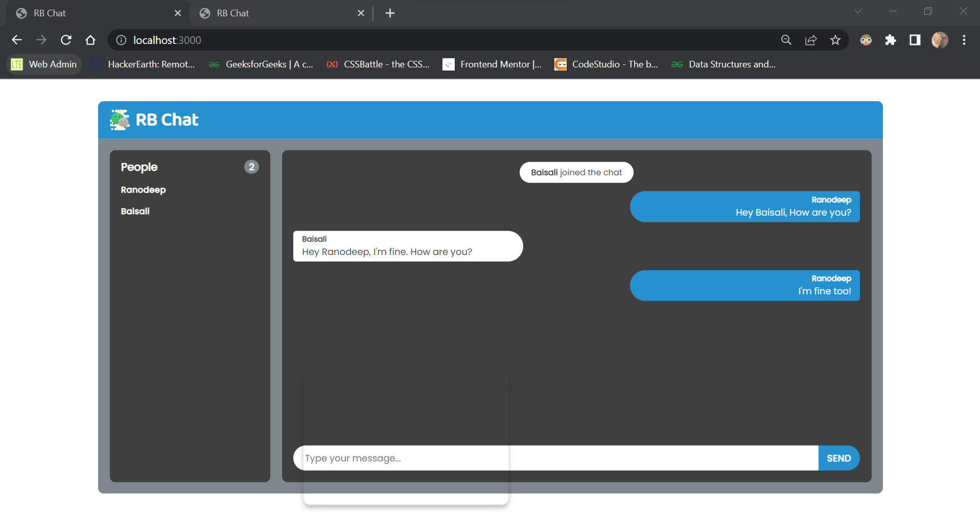
Task: Expand the Web Admin bookmarks folder
Action: coord(43,64)
